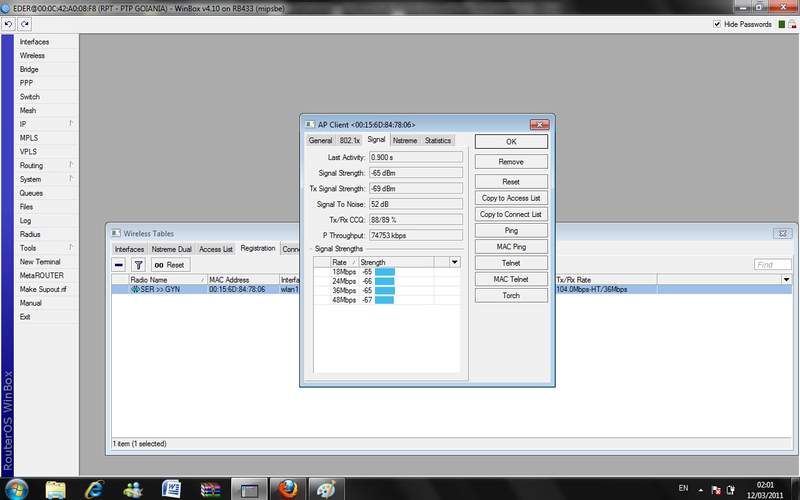Click the 48Mbps signal strength bar
This screenshot has height=500, width=800.
[384, 300]
